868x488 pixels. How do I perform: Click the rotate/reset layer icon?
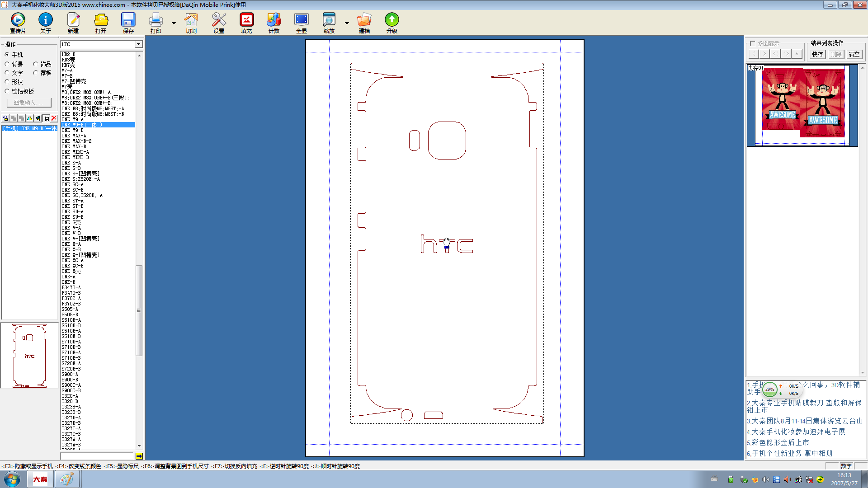click(x=5, y=118)
